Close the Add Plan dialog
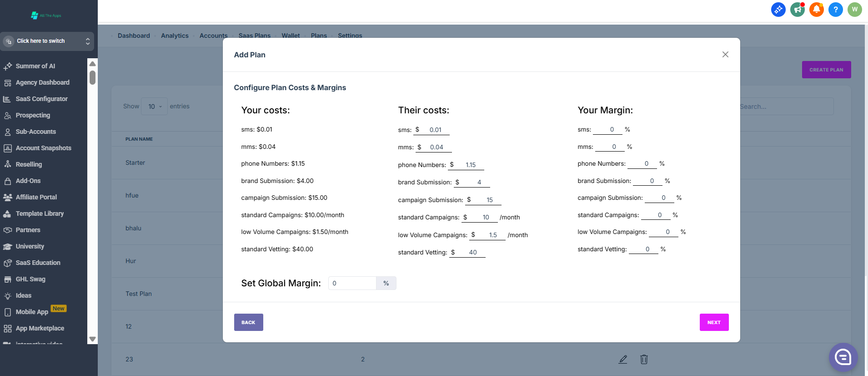868x376 pixels. point(725,55)
